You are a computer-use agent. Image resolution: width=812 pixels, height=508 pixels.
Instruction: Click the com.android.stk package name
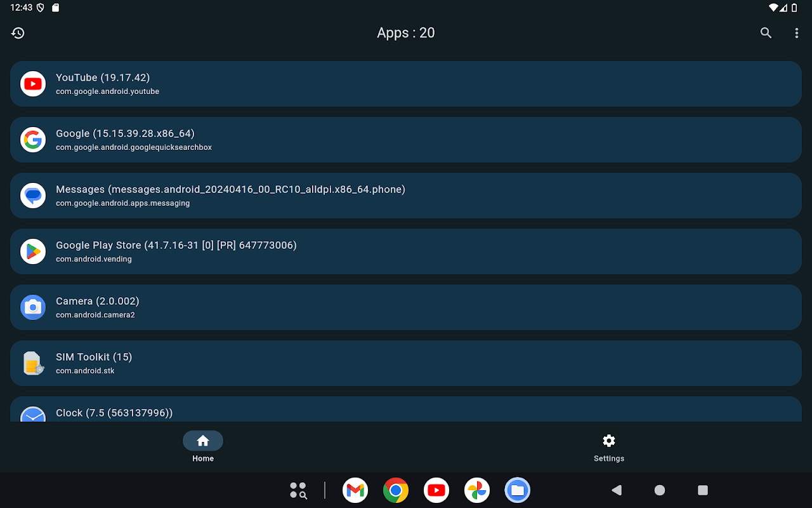click(85, 371)
